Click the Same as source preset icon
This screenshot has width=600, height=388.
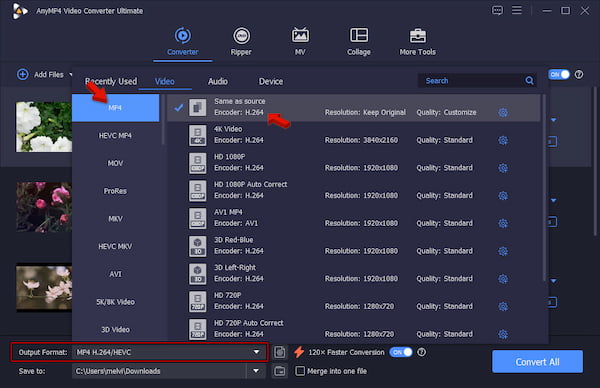point(197,108)
